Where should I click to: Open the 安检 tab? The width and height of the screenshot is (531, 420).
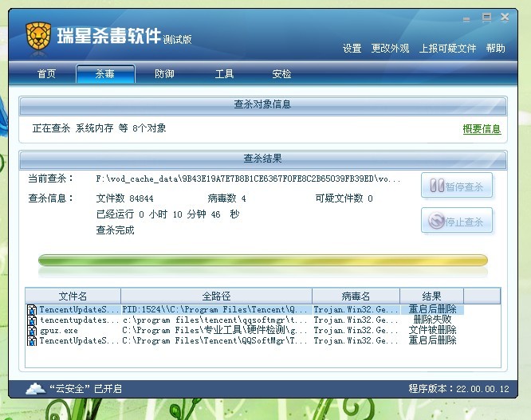[x=281, y=73]
